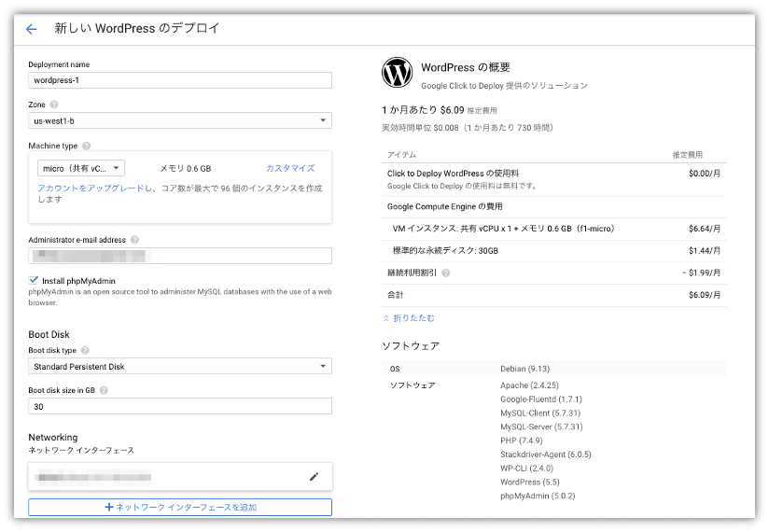
Task: Click discount amount − $1.99/月
Action: (701, 273)
